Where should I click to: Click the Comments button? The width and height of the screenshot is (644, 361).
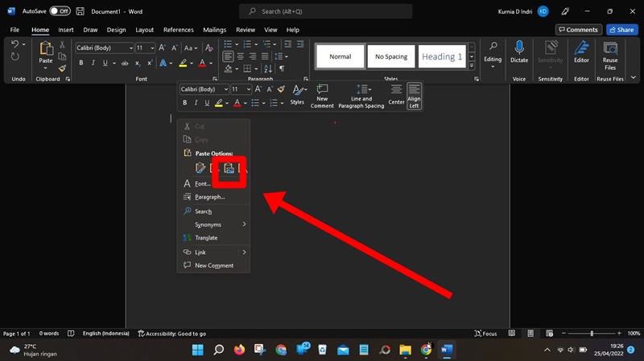tap(579, 30)
